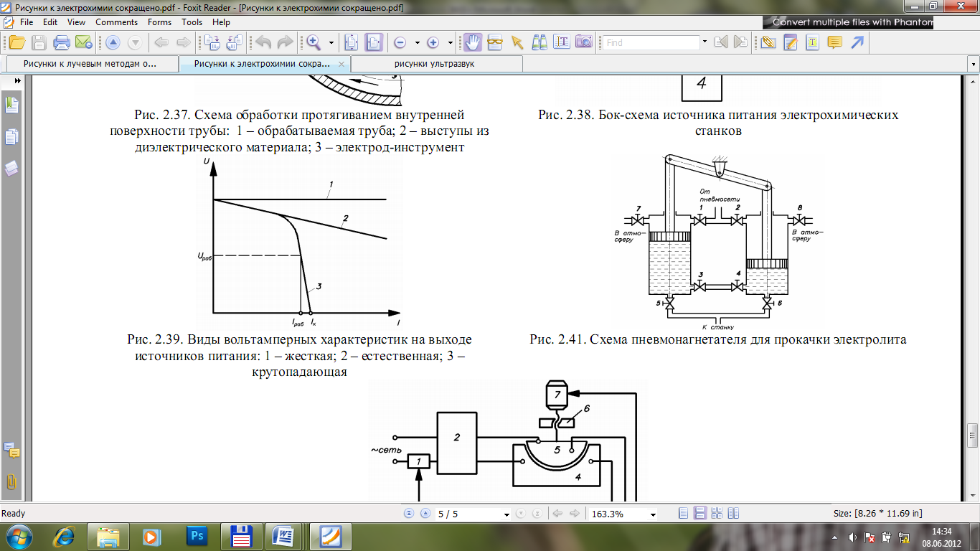Click the Open file folder icon

point(17,42)
